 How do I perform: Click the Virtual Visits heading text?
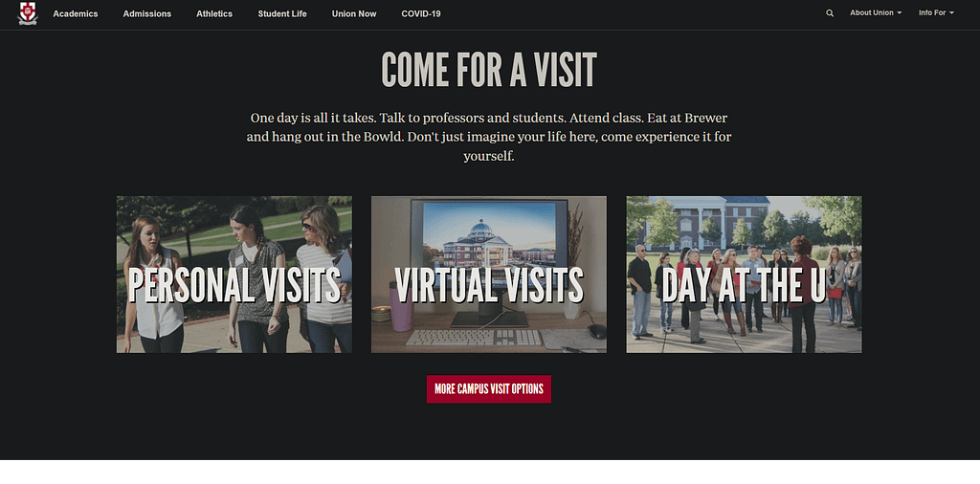(489, 285)
